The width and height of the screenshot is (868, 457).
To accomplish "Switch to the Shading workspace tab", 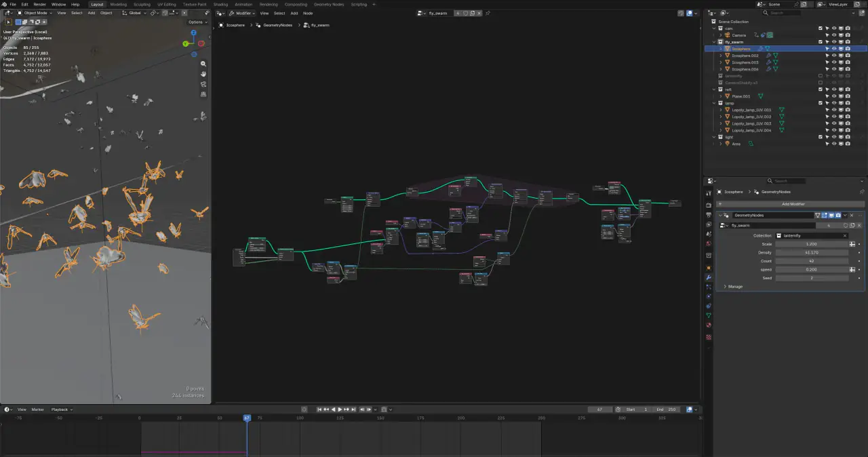I will click(220, 4).
